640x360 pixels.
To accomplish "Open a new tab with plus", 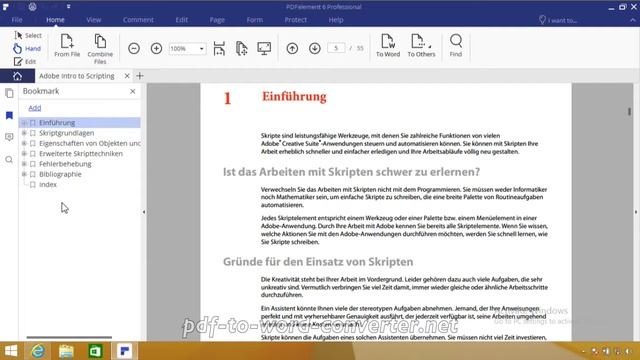I will tap(140, 76).
